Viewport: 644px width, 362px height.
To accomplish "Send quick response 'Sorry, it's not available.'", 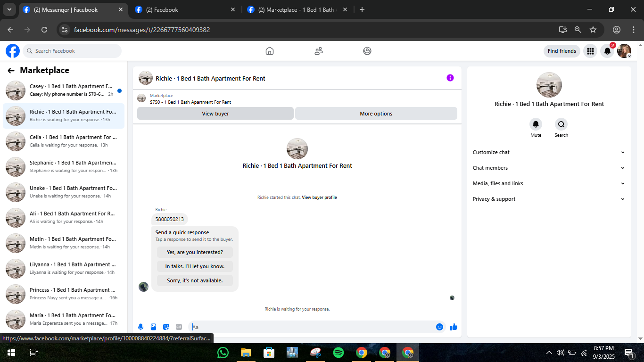I will click(195, 280).
